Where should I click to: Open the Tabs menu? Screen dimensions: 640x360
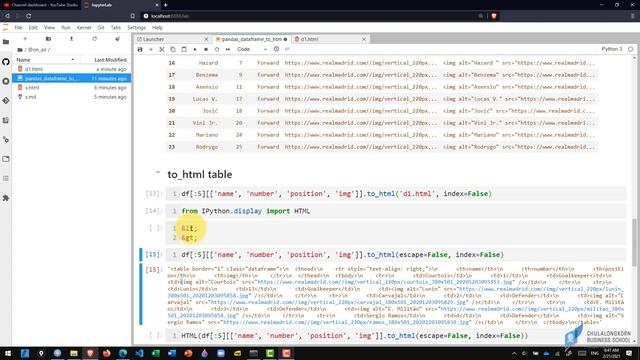tap(116, 28)
